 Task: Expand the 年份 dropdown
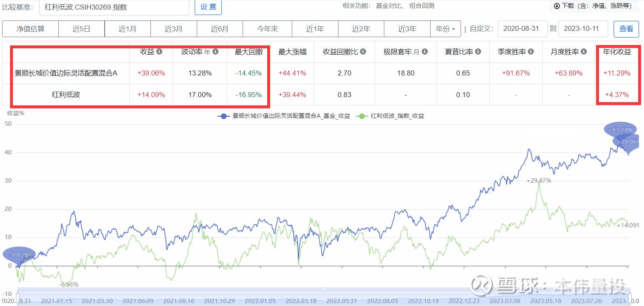pyautogui.click(x=446, y=29)
